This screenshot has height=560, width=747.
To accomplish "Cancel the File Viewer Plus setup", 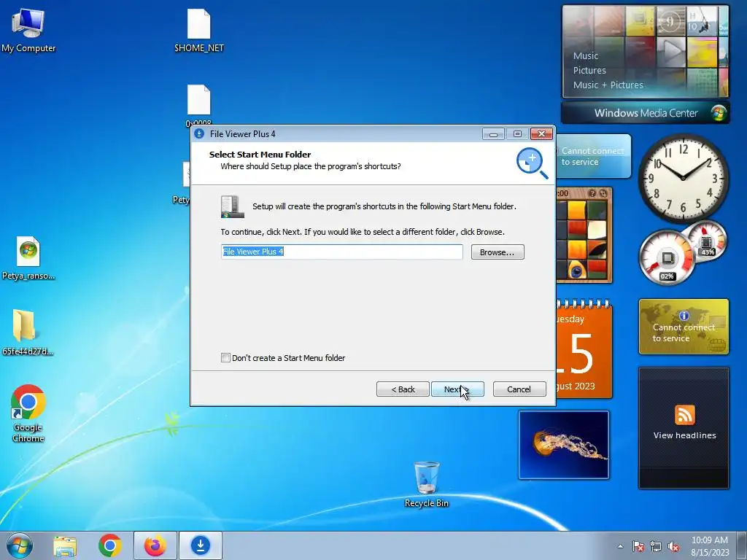I will (x=519, y=389).
